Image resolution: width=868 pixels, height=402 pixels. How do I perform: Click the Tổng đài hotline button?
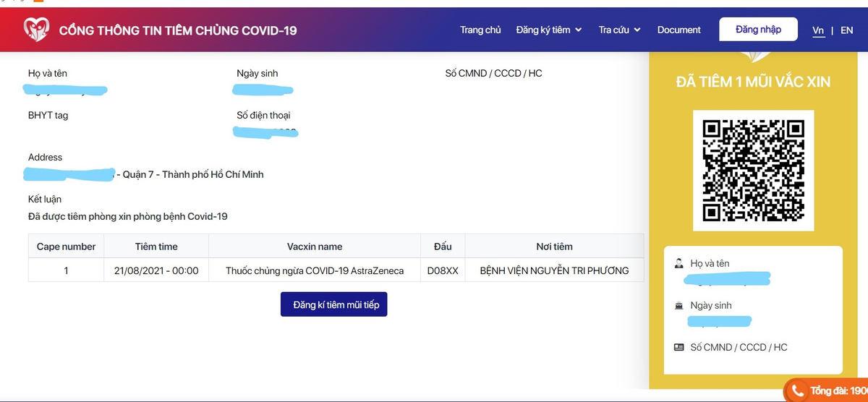[x=832, y=391]
